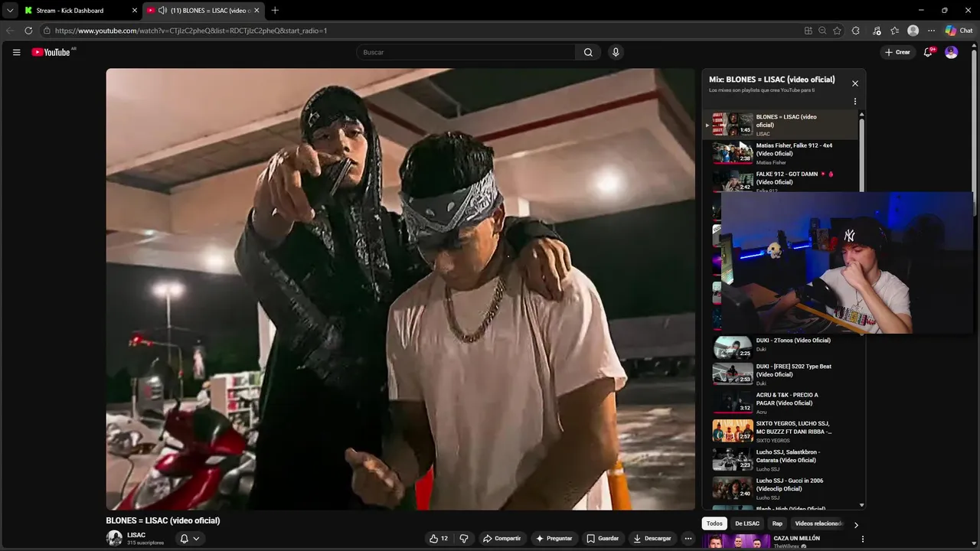980x551 pixels.
Task: Open options for CAZA UN MILLÓN video
Action: point(863,539)
